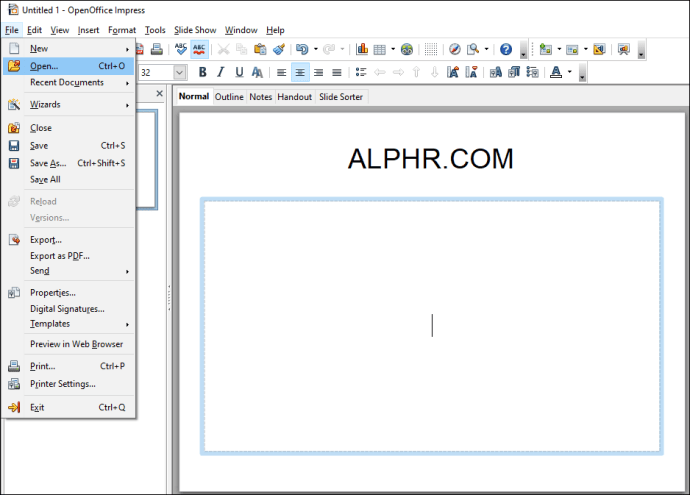
Task: Toggle Display Grid icon
Action: point(431,49)
